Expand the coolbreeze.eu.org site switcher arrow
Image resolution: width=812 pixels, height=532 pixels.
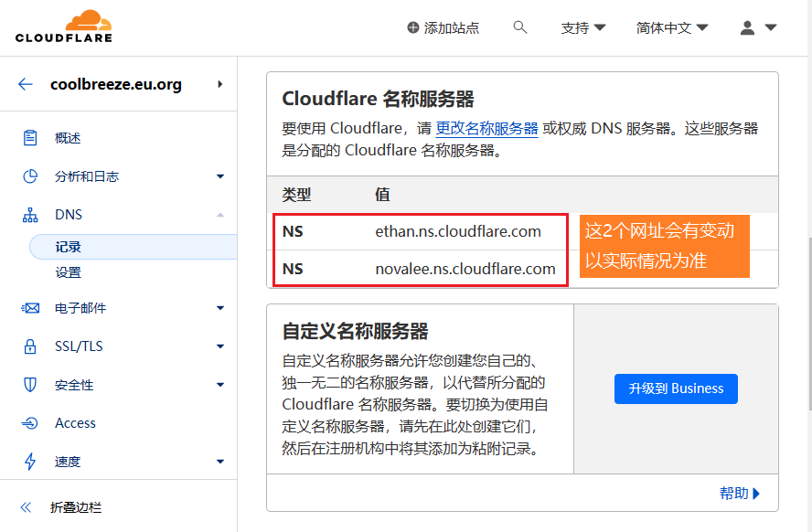tap(220, 84)
